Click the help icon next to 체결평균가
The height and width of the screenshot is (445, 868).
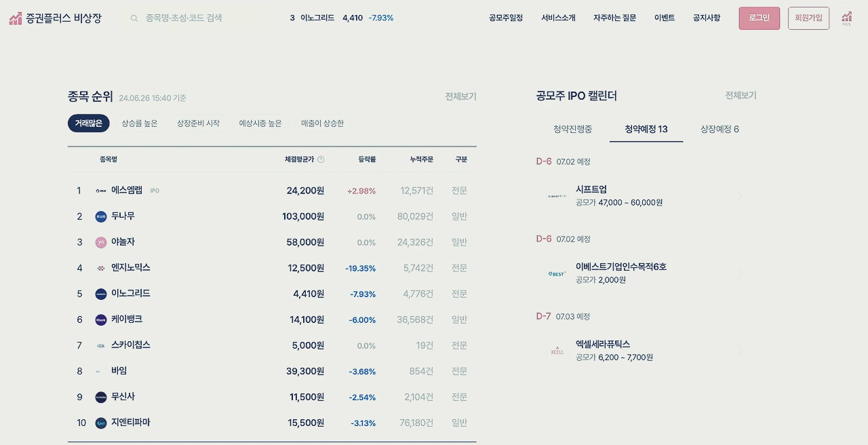(x=321, y=159)
